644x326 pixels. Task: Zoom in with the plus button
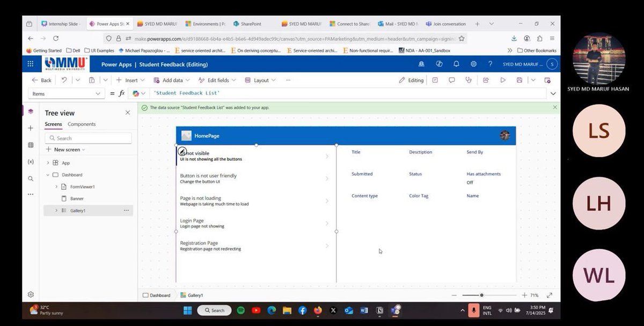click(x=524, y=295)
